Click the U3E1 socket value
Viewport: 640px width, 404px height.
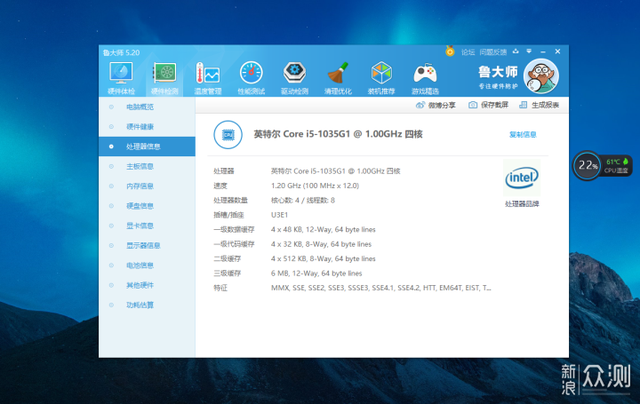pos(280,215)
